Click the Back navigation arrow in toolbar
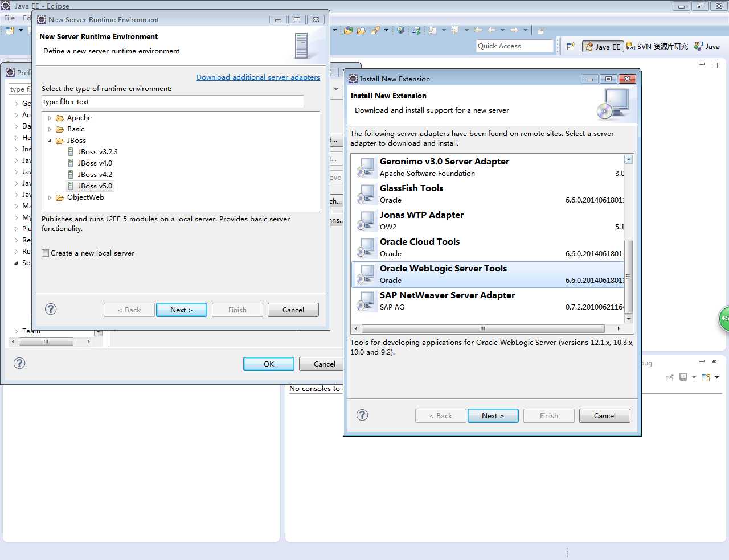The width and height of the screenshot is (729, 560). 492,30
